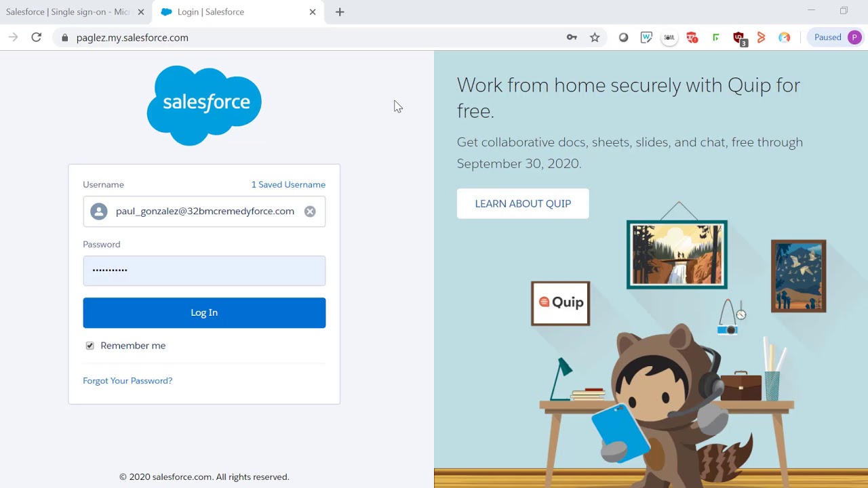Open the 1 Saved Username link
The width and height of the screenshot is (868, 488).
click(x=288, y=184)
